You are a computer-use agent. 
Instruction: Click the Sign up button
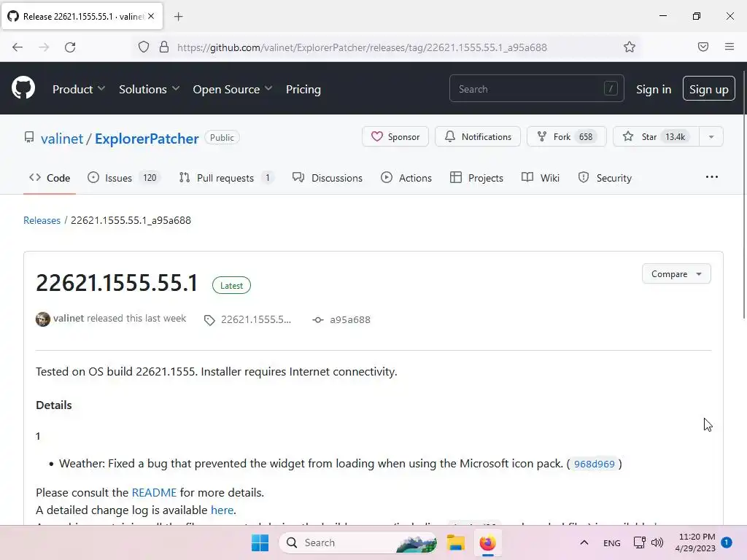pyautogui.click(x=708, y=88)
